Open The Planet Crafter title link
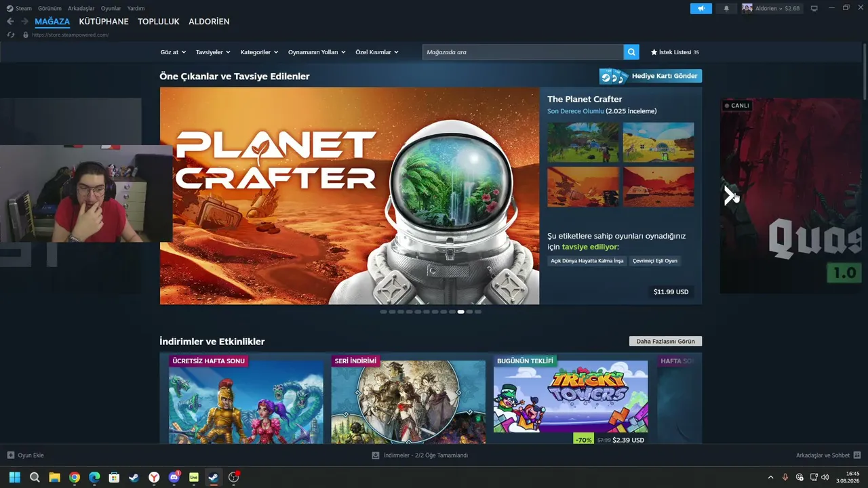The image size is (868, 488). pos(585,99)
